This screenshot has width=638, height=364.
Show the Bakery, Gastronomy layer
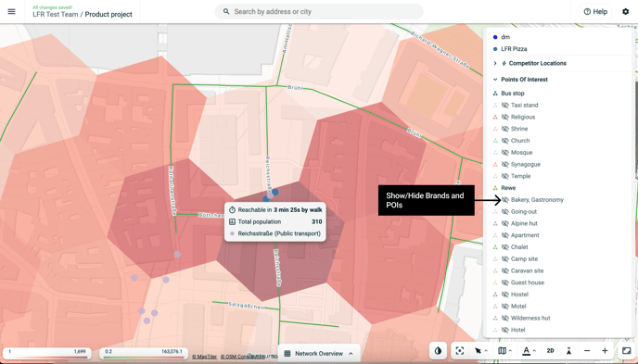click(x=505, y=200)
